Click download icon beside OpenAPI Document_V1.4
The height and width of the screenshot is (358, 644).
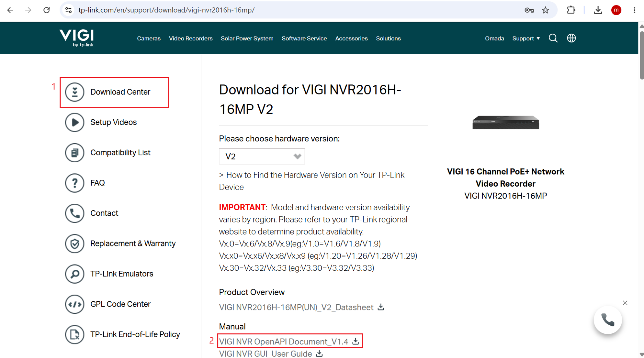pos(356,341)
